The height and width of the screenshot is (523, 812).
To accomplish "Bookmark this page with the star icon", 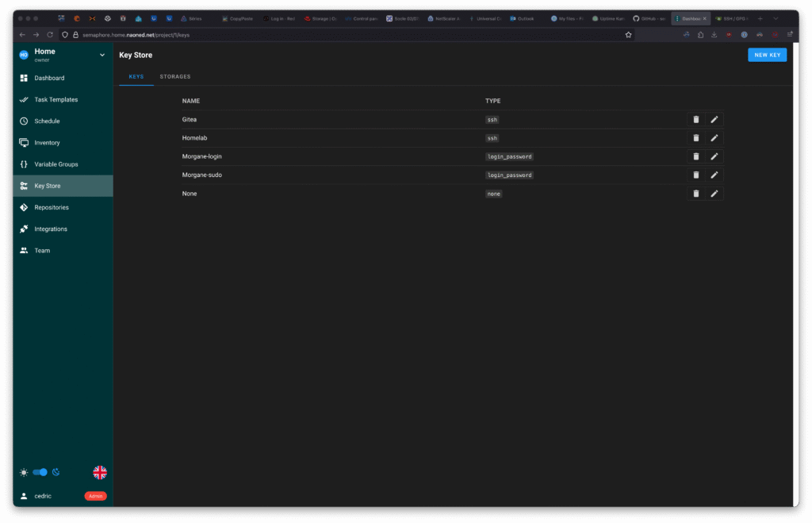I will coord(629,35).
